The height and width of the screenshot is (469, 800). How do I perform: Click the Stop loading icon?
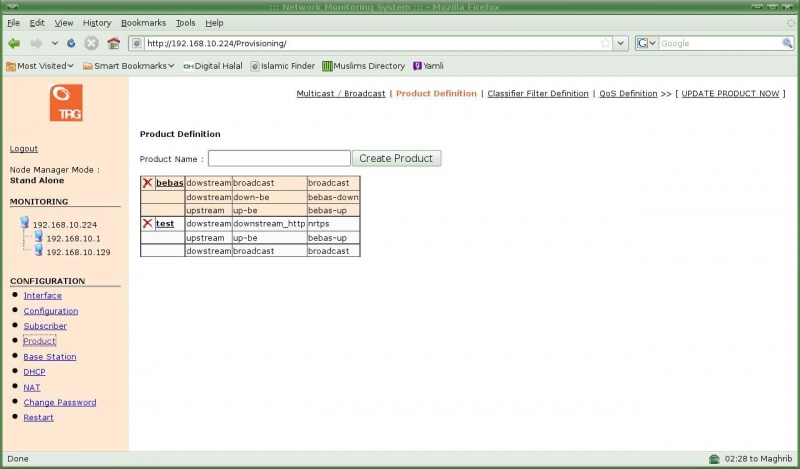[x=91, y=43]
